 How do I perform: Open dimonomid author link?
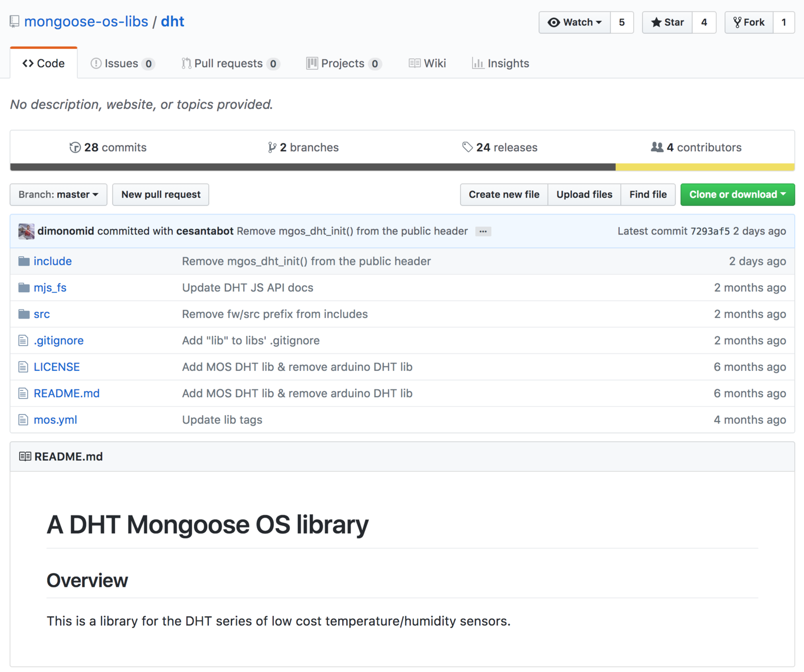[x=66, y=231]
